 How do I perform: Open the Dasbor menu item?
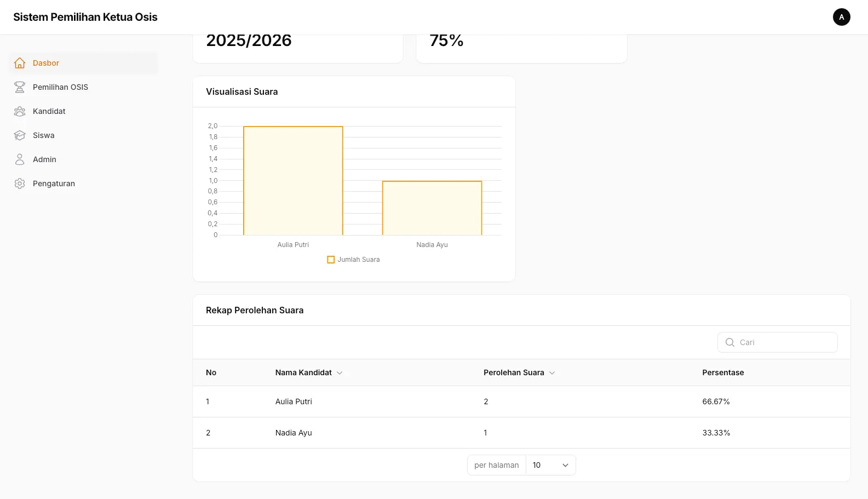click(83, 63)
